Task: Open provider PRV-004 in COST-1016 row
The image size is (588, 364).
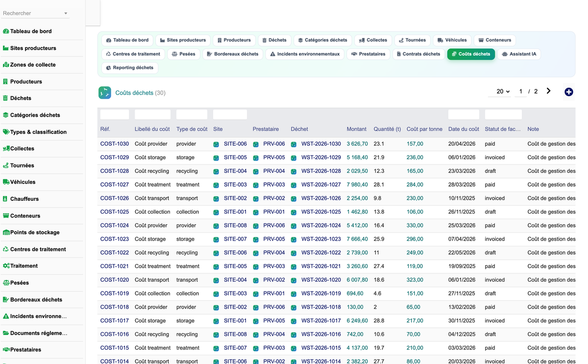Action: [x=274, y=334]
